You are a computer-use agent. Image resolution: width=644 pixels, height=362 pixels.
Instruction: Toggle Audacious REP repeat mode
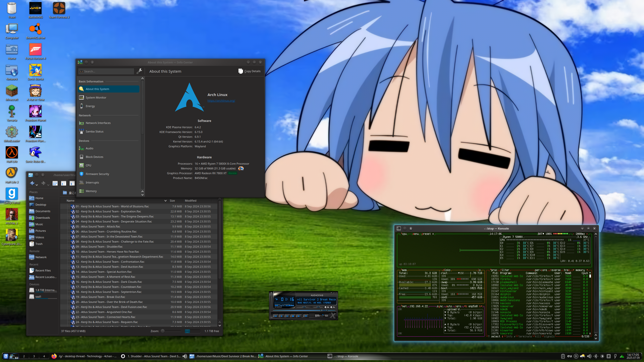click(325, 315)
